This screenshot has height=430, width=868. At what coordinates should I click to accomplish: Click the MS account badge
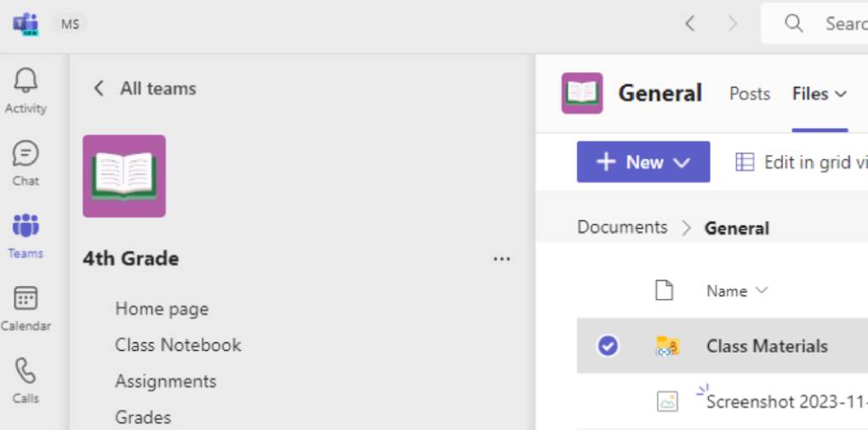tap(71, 25)
